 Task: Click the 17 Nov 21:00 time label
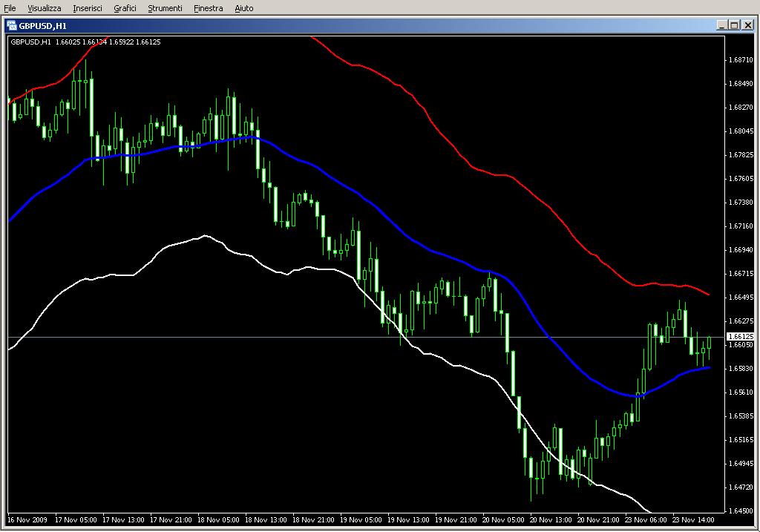[171, 520]
